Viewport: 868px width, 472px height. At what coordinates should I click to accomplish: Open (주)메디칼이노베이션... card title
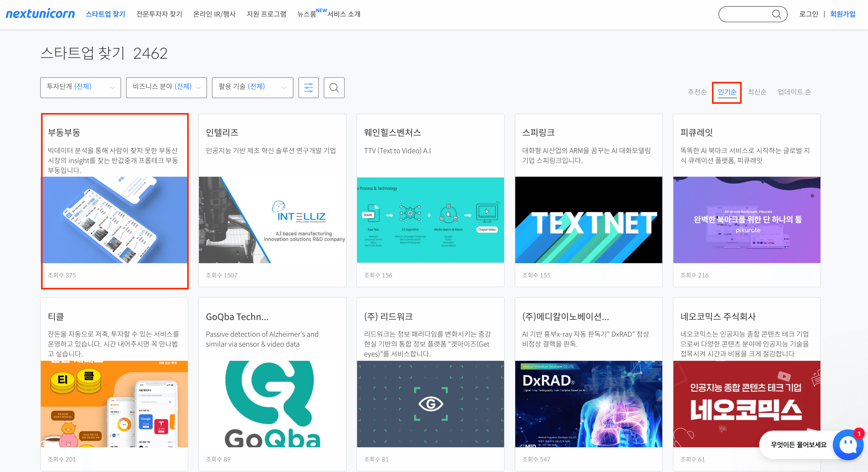pos(565,317)
